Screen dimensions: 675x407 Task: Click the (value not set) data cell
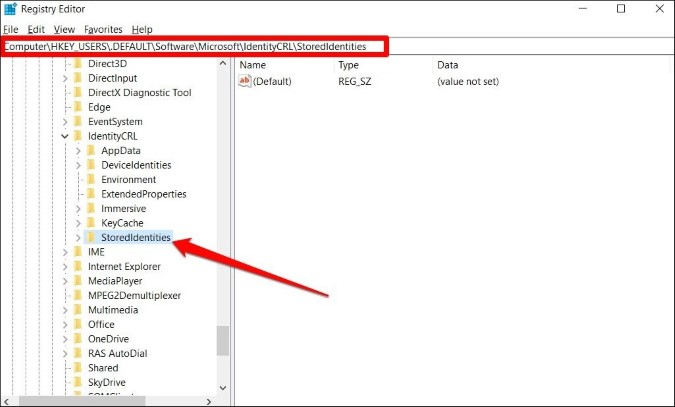(x=468, y=81)
